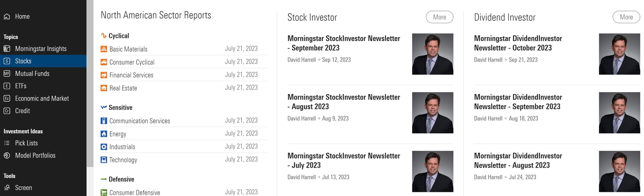This screenshot has width=644, height=196.
Task: Click the Home icon in sidebar
Action: pos(7,16)
